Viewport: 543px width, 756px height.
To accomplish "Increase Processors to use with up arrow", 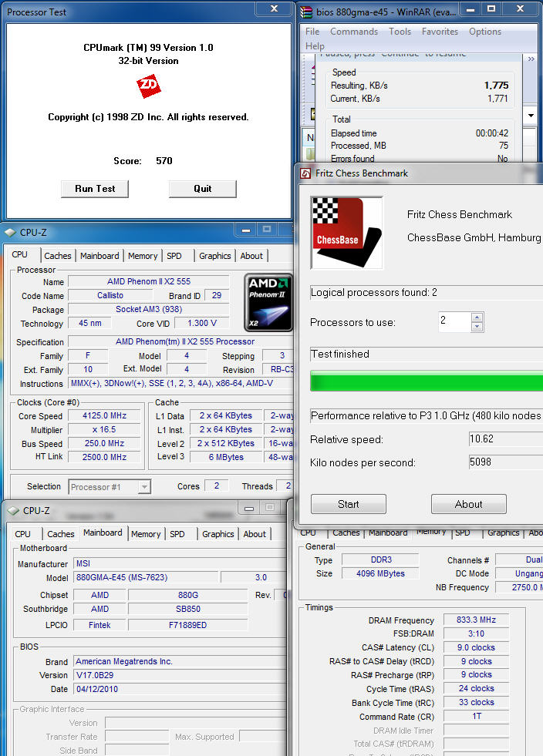I will [477, 318].
